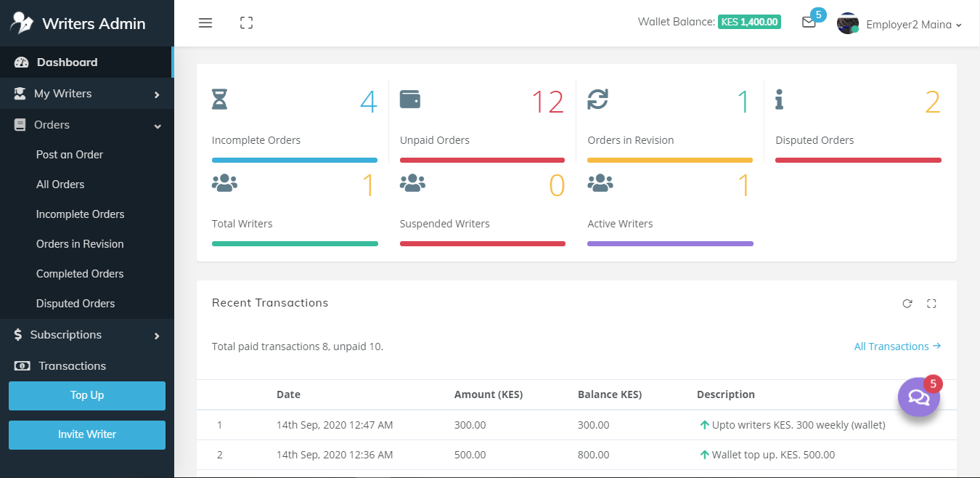Click the hourglass Incomplete Orders icon
Screen dimensions: 980x478
point(219,99)
